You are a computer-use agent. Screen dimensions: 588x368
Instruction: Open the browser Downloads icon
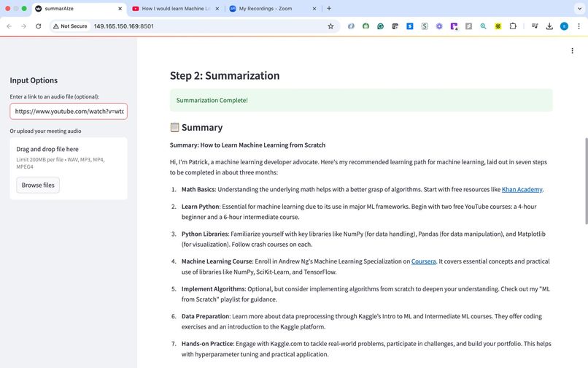click(549, 26)
